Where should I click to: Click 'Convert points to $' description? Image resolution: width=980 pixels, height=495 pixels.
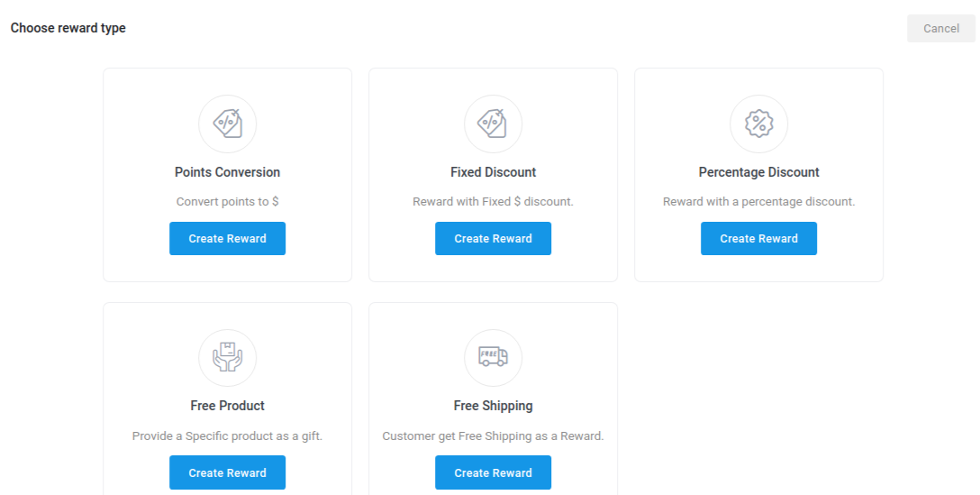pos(228,201)
